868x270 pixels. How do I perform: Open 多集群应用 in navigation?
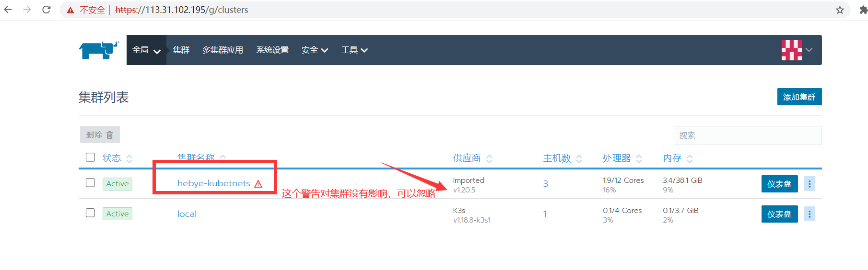(x=223, y=50)
